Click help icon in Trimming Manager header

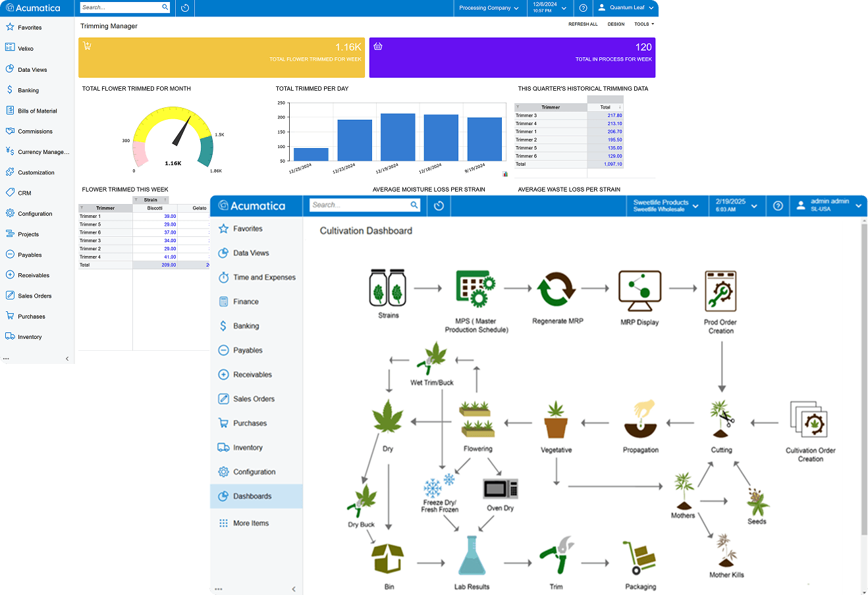pos(583,8)
